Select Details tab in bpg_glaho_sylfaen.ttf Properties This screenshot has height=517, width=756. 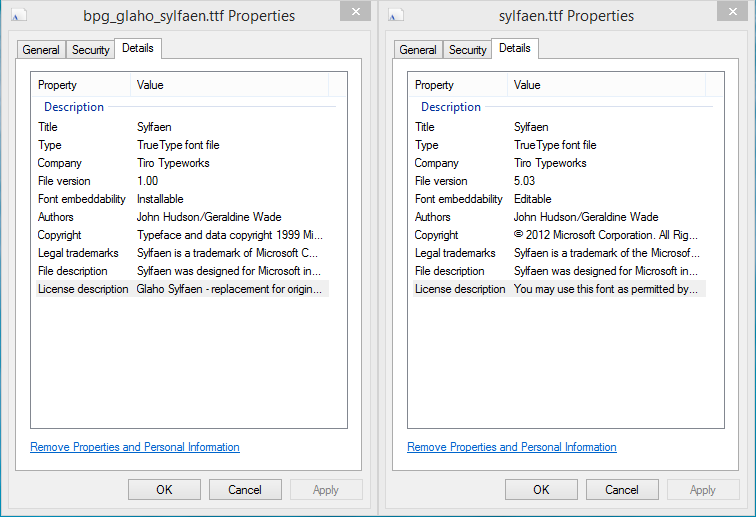[x=138, y=48]
